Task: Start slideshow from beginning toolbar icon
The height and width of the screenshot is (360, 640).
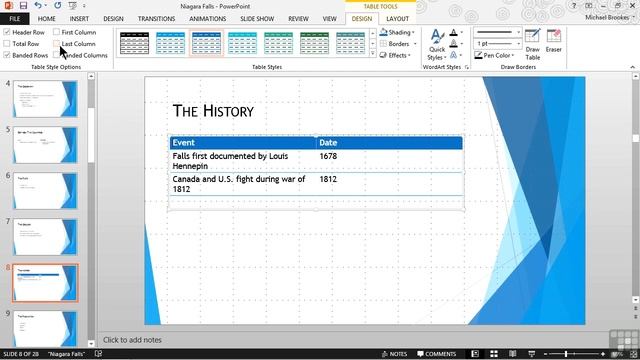Action: click(x=73, y=6)
